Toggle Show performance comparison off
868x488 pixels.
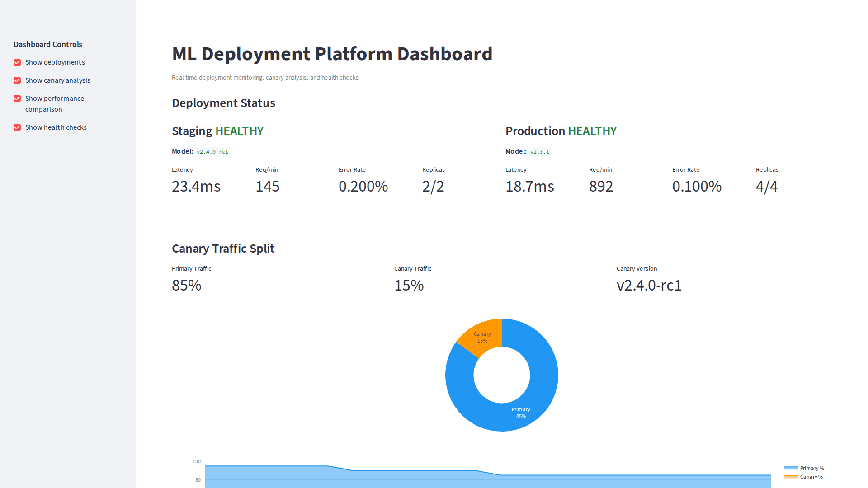[17, 99]
